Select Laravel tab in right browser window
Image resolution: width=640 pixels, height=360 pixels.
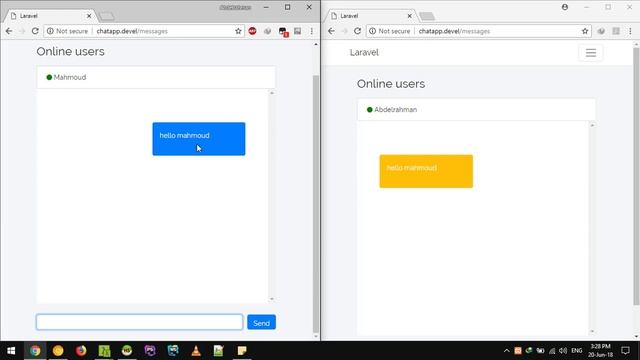[x=371, y=16]
